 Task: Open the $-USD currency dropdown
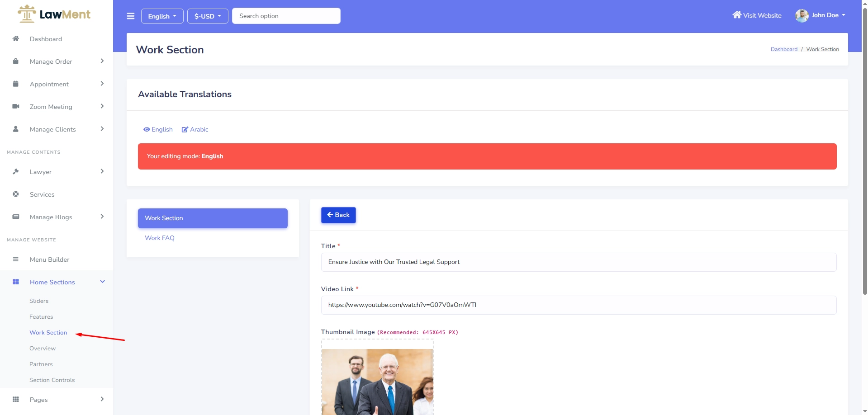click(208, 16)
